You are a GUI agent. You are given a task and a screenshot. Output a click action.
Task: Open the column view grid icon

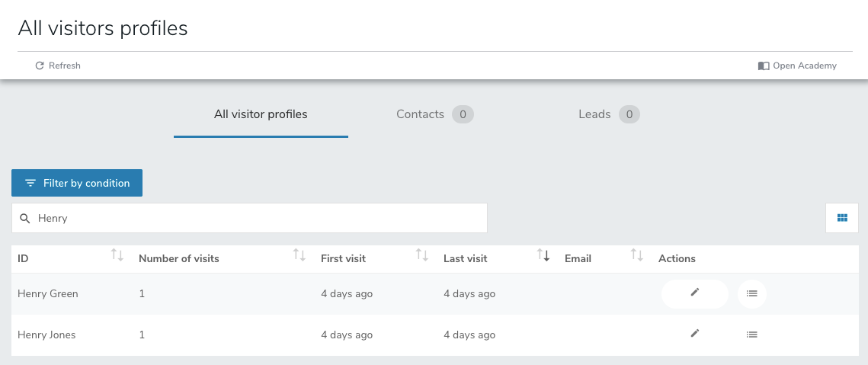coord(842,218)
